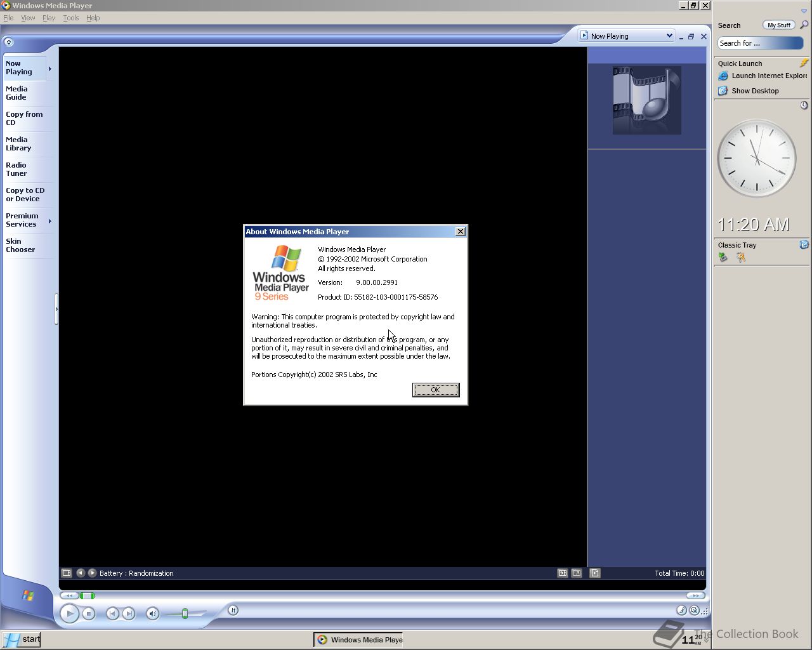Select previous visualization arrow

(81, 573)
